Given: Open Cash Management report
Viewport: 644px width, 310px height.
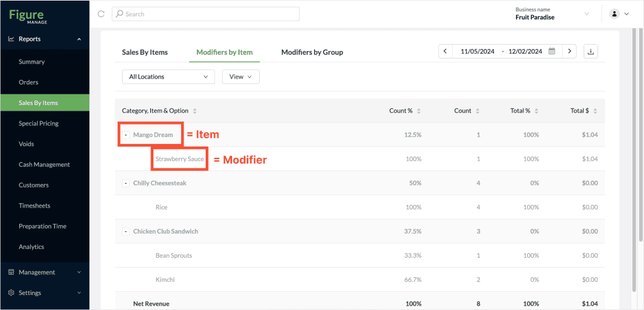Looking at the screenshot, I should click(x=45, y=164).
